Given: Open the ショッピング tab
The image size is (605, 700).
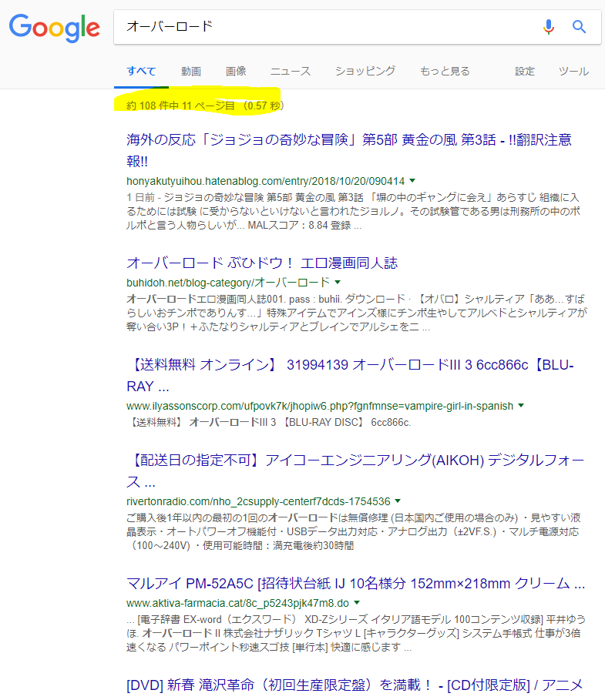Looking at the screenshot, I should [365, 71].
